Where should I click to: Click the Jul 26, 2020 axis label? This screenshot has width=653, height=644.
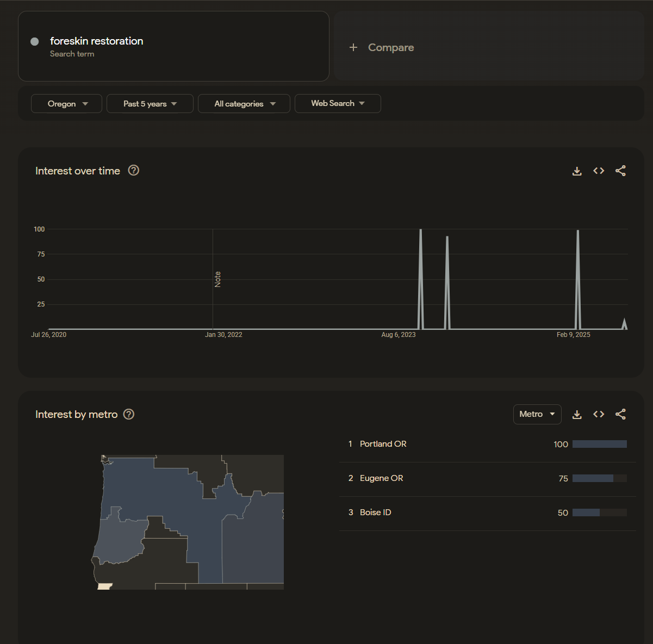(49, 335)
